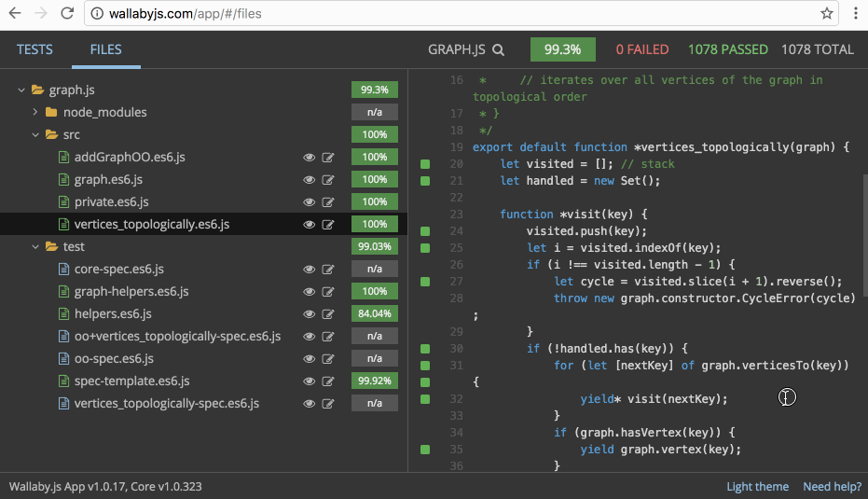Bookmark this page with the star
The height and width of the screenshot is (499, 868).
(826, 13)
